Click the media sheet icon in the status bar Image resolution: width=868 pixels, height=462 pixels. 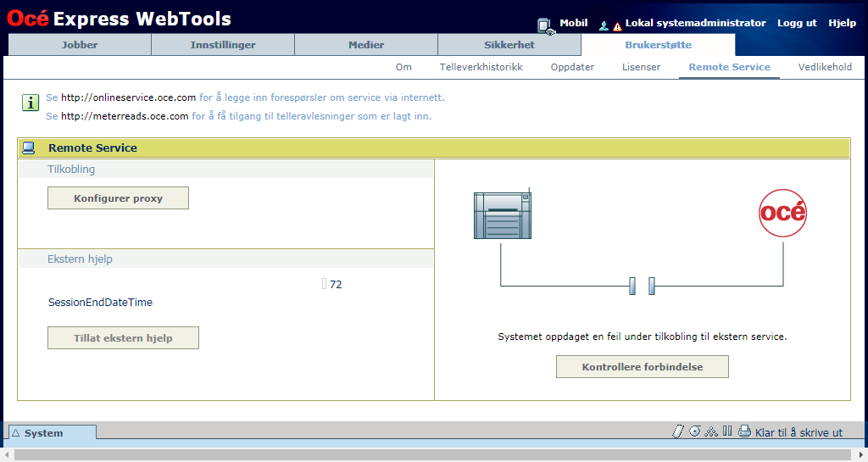click(678, 431)
